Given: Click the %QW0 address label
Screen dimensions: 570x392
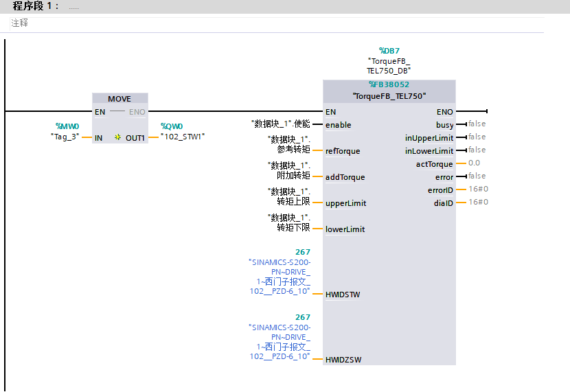Looking at the screenshot, I should [171, 126].
